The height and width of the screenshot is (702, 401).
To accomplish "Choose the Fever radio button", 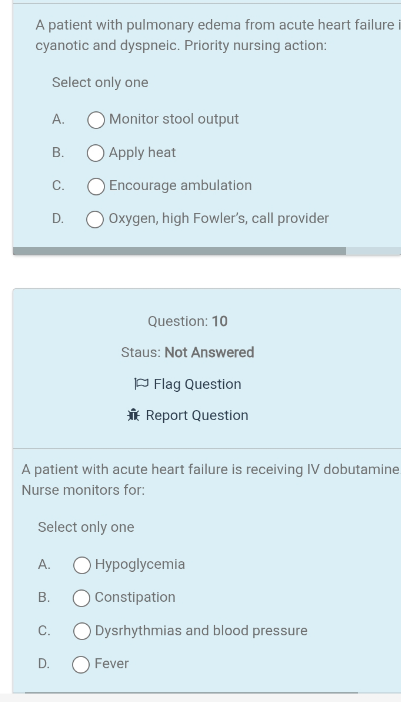I will [81, 664].
